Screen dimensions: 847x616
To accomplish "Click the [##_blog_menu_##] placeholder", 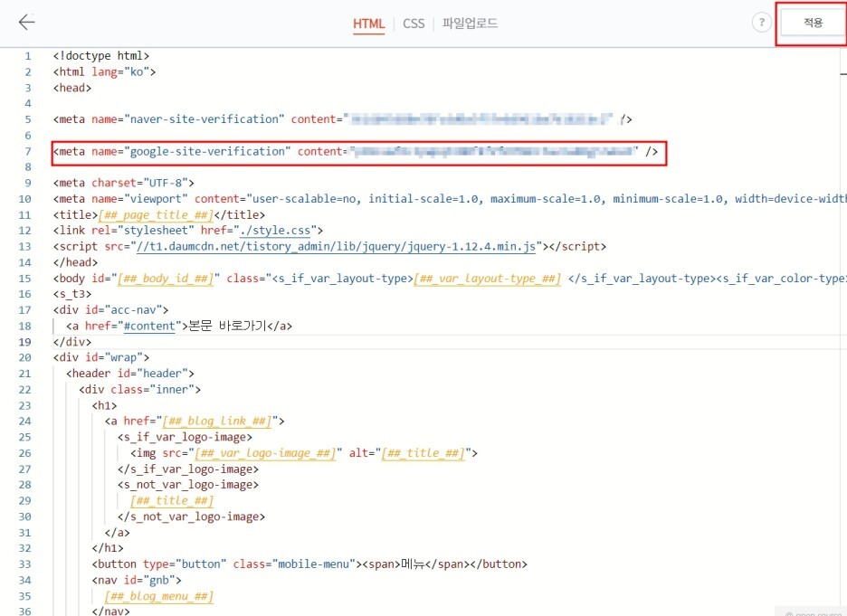I will [159, 596].
